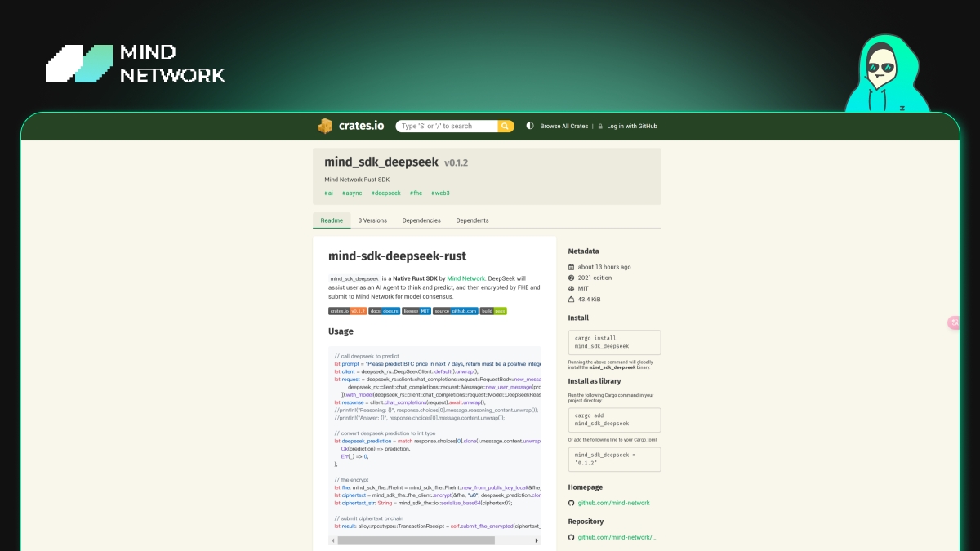Click the #web3 keyword tag

click(440, 193)
